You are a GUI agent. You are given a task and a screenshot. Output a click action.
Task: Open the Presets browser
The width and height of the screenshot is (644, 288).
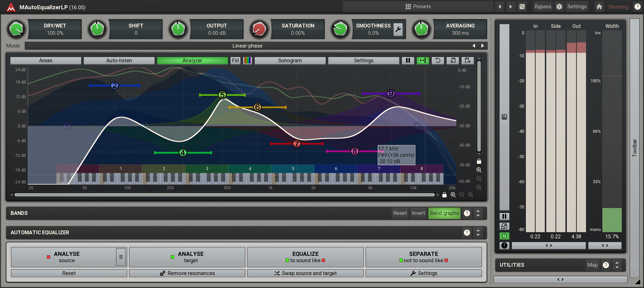[418, 6]
